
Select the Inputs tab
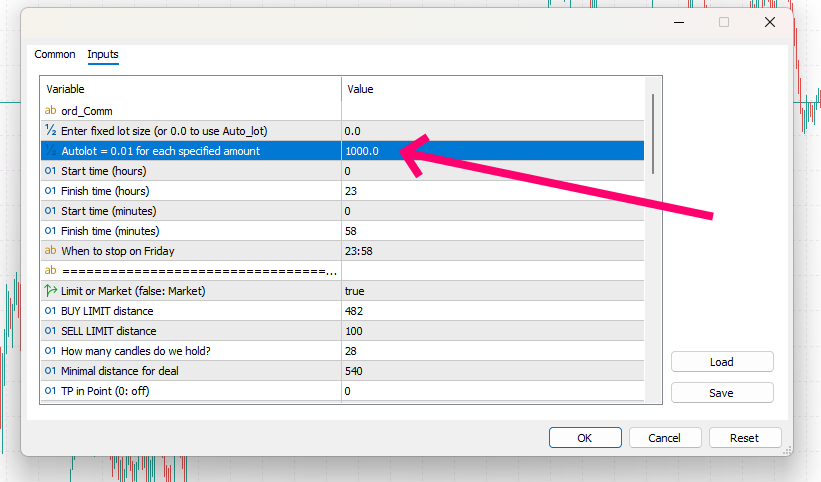point(103,55)
